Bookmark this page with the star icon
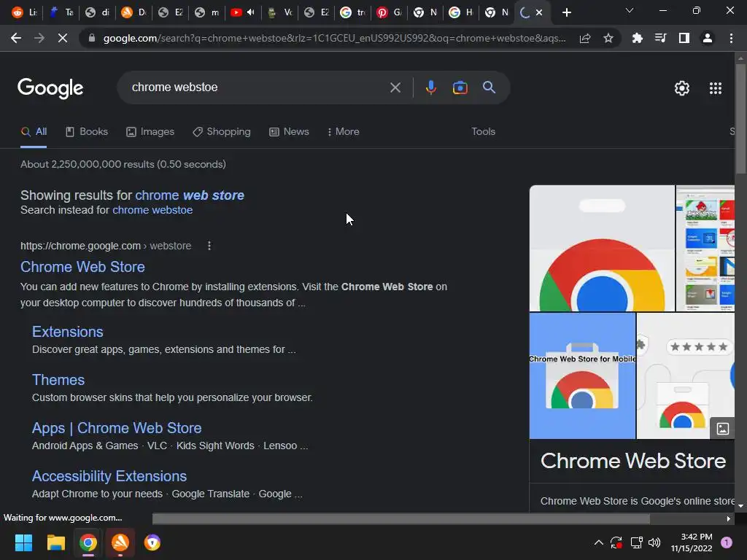 click(608, 38)
